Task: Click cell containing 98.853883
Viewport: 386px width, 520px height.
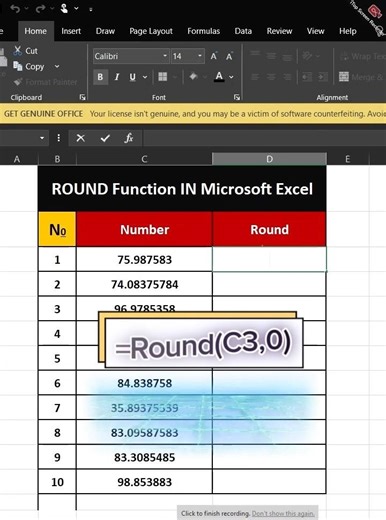Action: tap(144, 482)
